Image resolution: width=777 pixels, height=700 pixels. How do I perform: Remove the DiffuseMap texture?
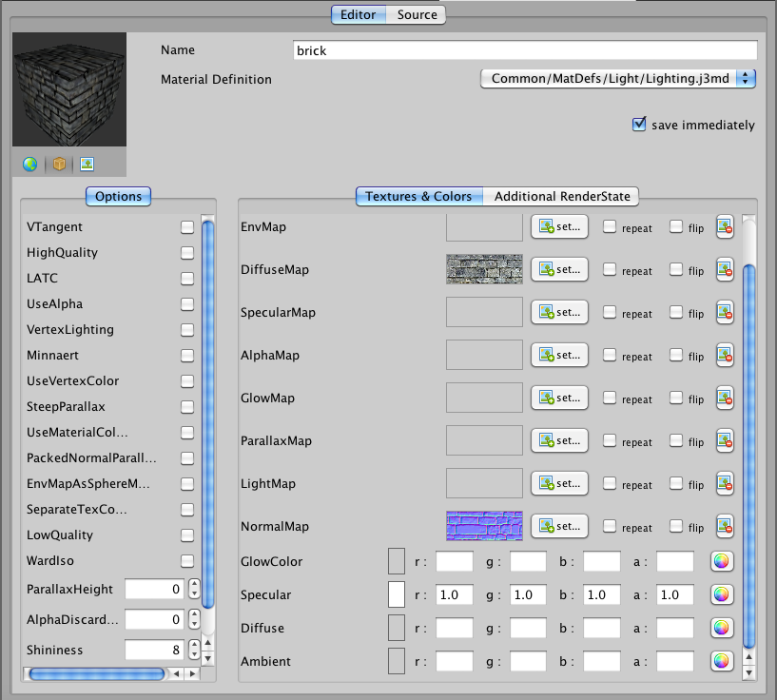click(x=725, y=269)
